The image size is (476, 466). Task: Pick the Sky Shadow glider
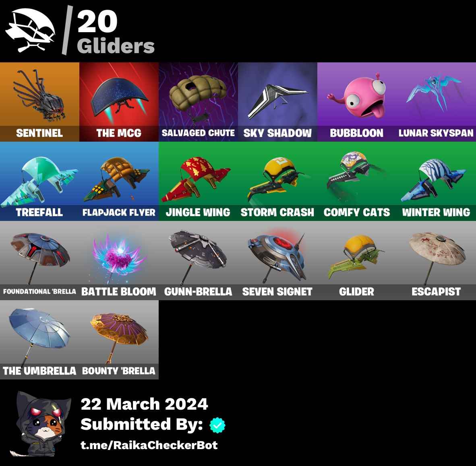point(277,102)
